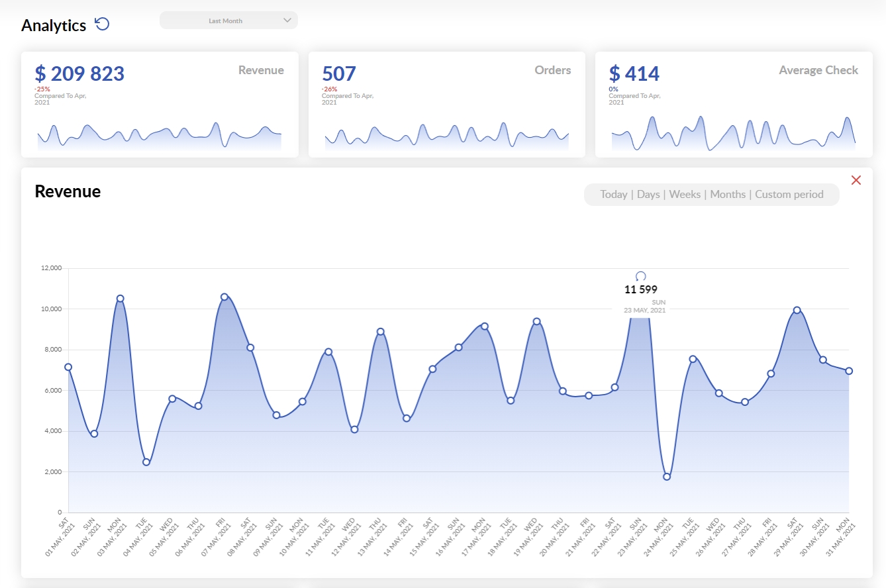The image size is (886, 588).
Task: Switch chart to Days view
Action: pos(648,195)
